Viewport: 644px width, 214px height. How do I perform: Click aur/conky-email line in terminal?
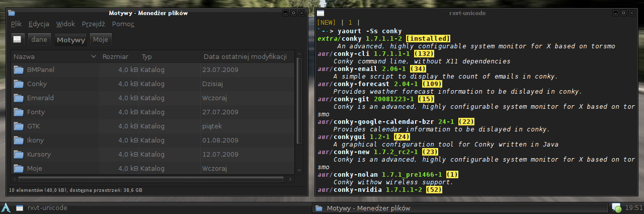tap(372, 69)
